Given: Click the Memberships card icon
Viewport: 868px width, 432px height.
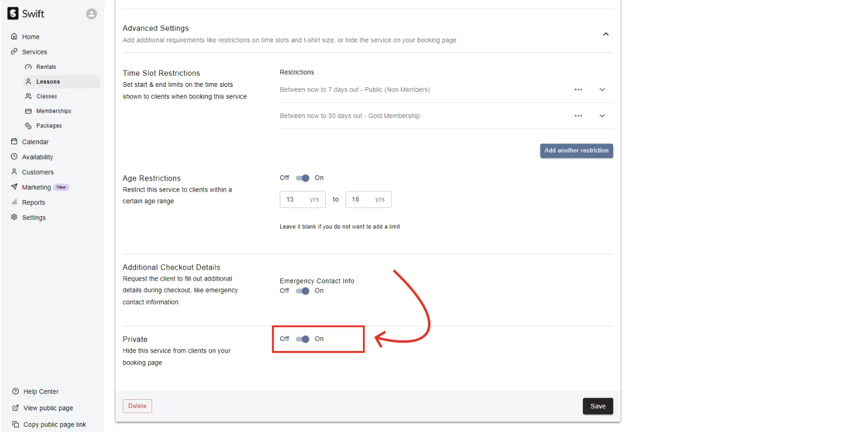Looking at the screenshot, I should tap(29, 111).
